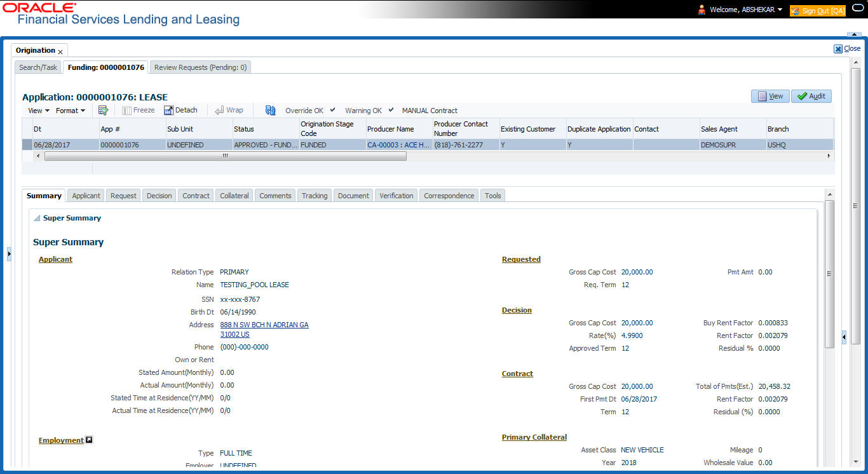Collapse the Super Summary section
This screenshot has height=474, width=868.
pyautogui.click(x=37, y=219)
